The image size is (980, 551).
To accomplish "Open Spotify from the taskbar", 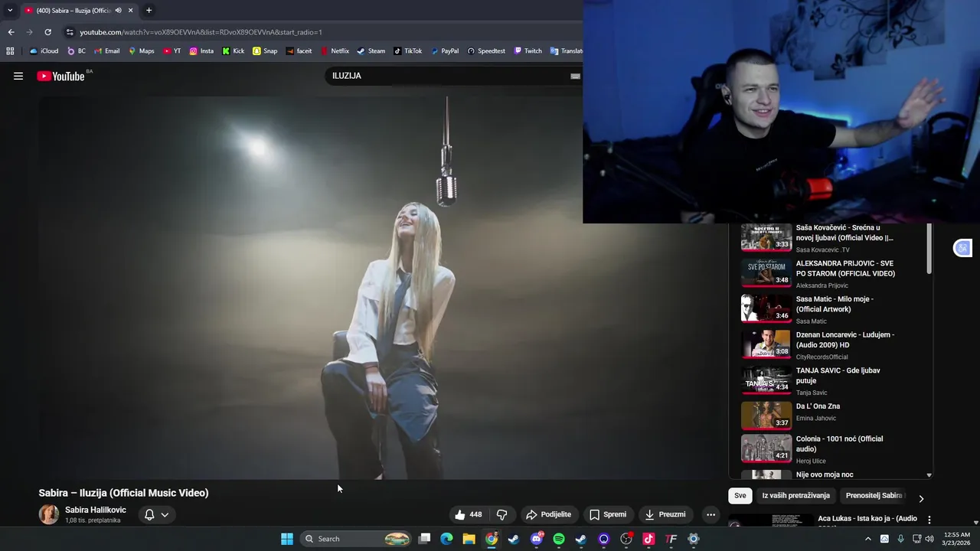I will click(559, 539).
